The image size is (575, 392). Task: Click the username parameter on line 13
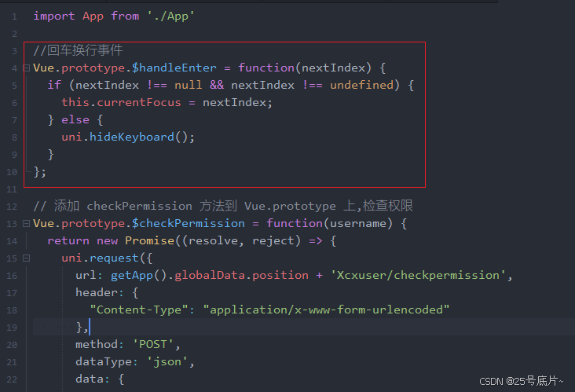[358, 223]
